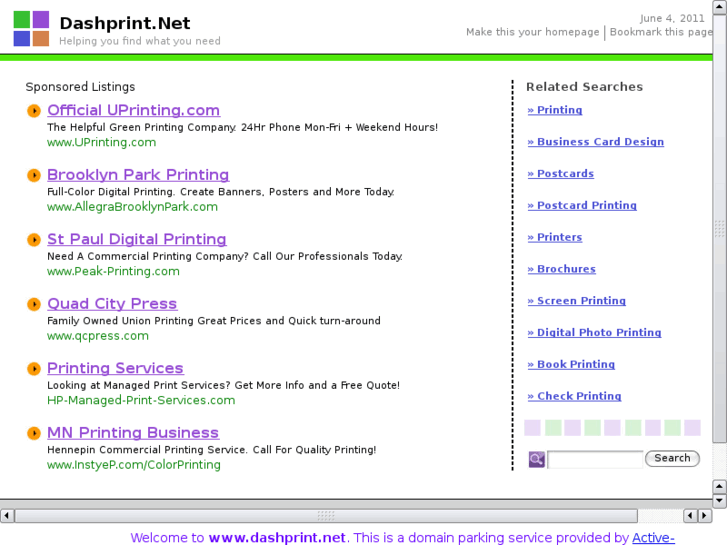Visit www.AllegraBrooklynPark.com green URL

132,207
